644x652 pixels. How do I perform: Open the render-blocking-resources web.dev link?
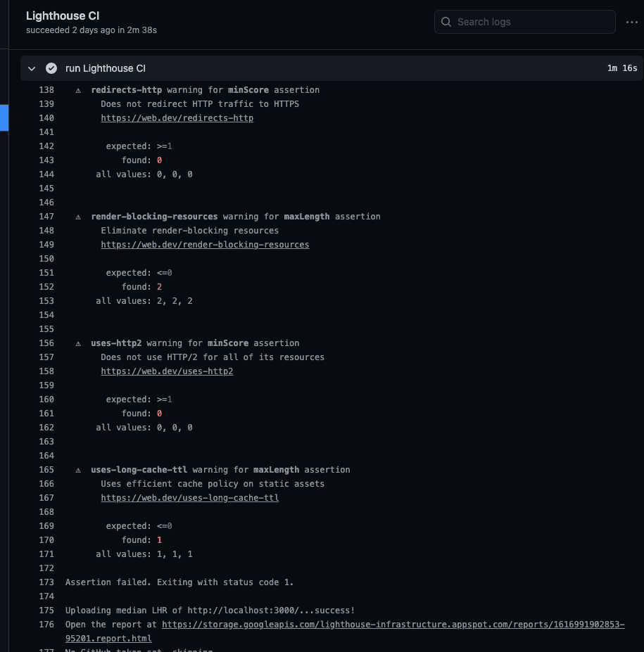(205, 245)
